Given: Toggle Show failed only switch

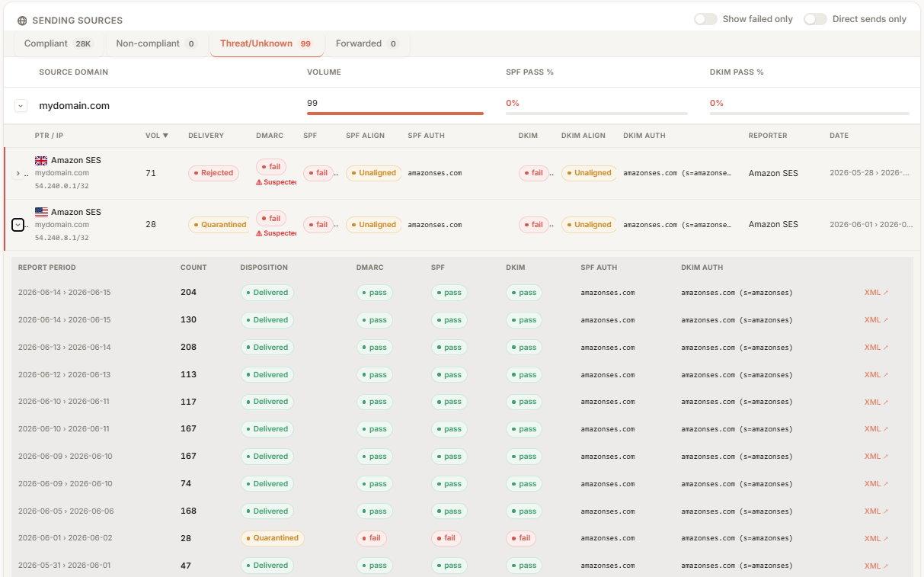Looking at the screenshot, I should tap(705, 19).
